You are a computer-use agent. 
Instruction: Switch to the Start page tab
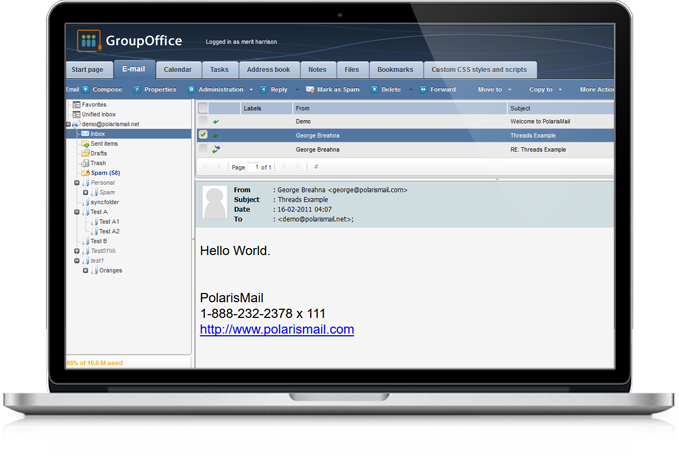[x=88, y=70]
